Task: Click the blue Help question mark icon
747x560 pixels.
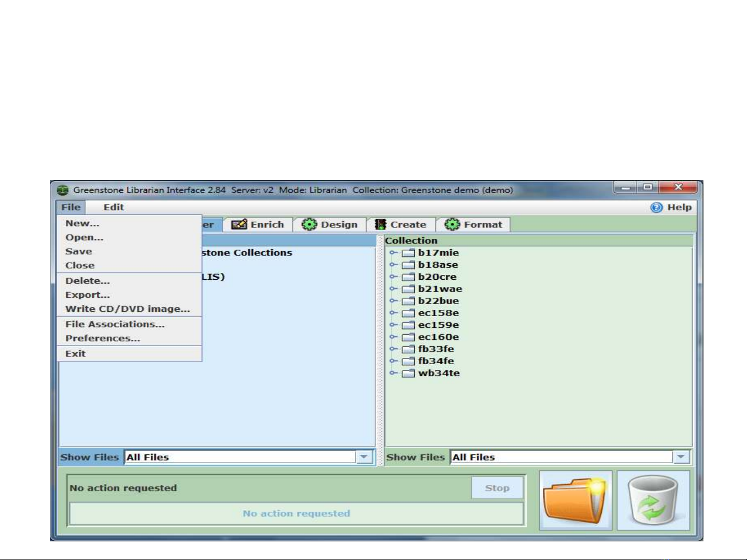Action: point(656,207)
